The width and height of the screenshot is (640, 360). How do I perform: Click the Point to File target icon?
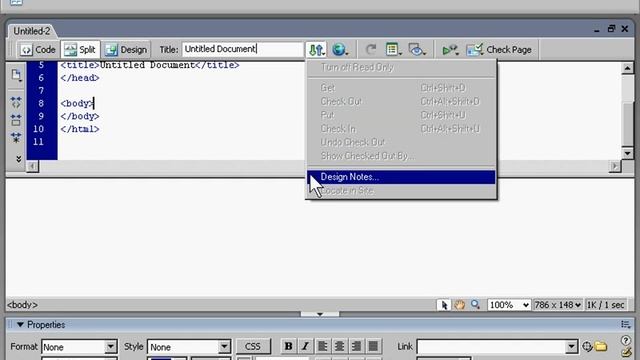click(587, 347)
